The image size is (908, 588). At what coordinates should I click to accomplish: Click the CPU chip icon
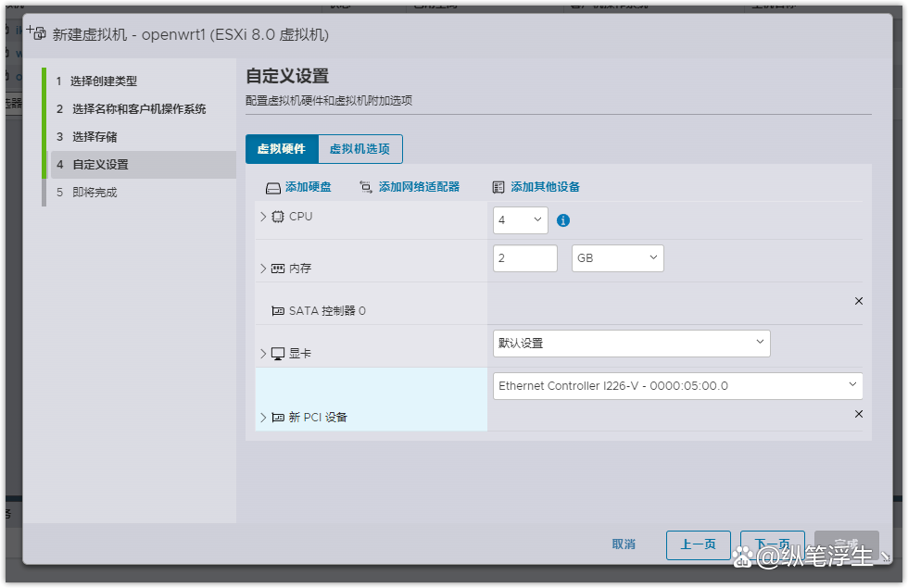pyautogui.click(x=278, y=216)
